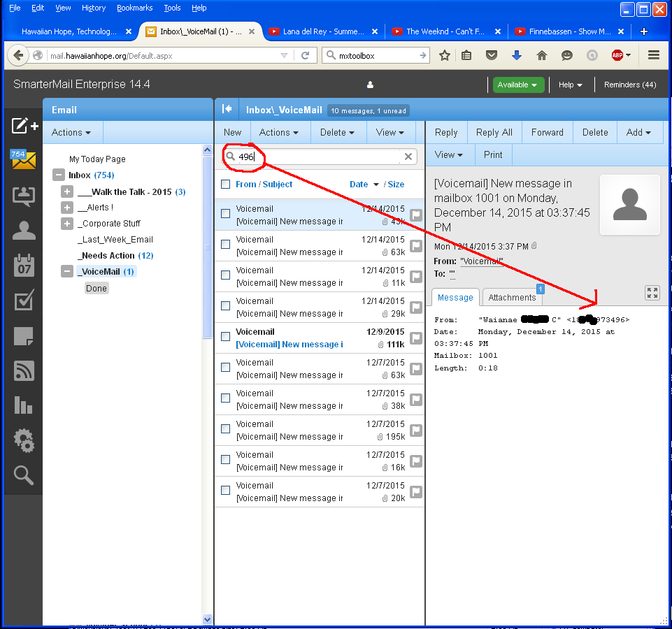672x629 pixels.
Task: Reload the page with refresh icon
Action: pos(305,56)
